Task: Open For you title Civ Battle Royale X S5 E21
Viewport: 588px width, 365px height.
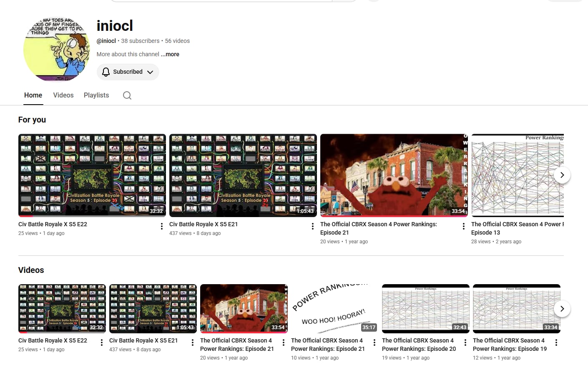Action: point(204,224)
